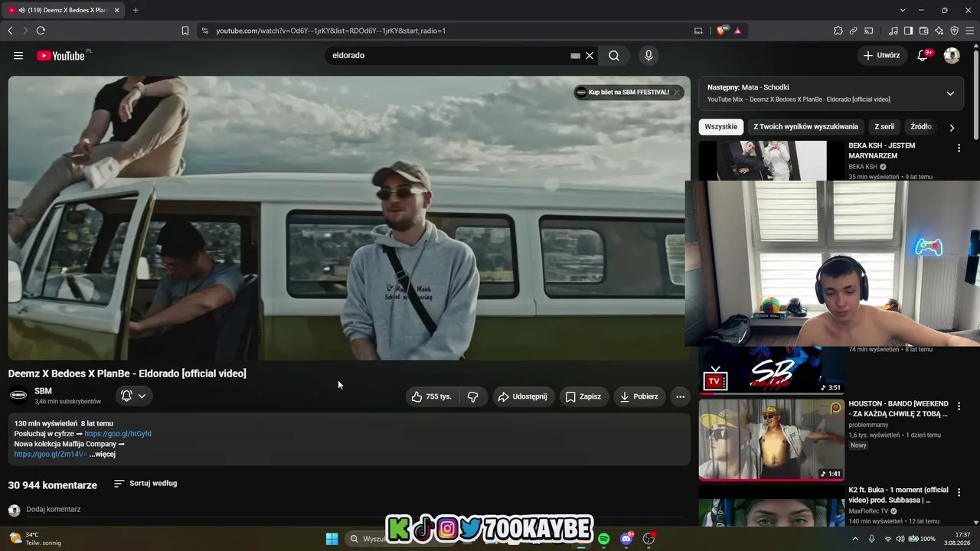Click the magnifier search button
Viewport: 980px width, 551px height.
tap(614, 56)
